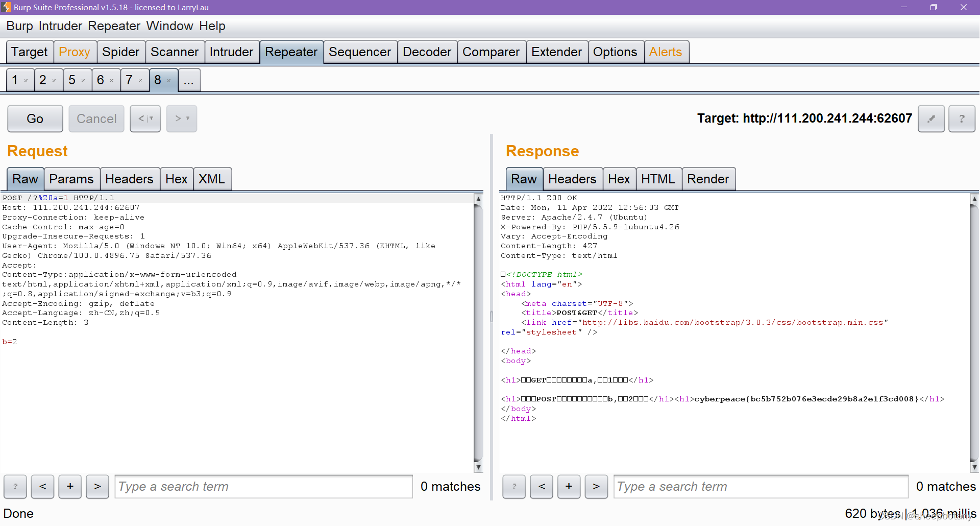Close repeater tab 2 with its x
Viewport: 980px width, 526px height.
point(54,81)
